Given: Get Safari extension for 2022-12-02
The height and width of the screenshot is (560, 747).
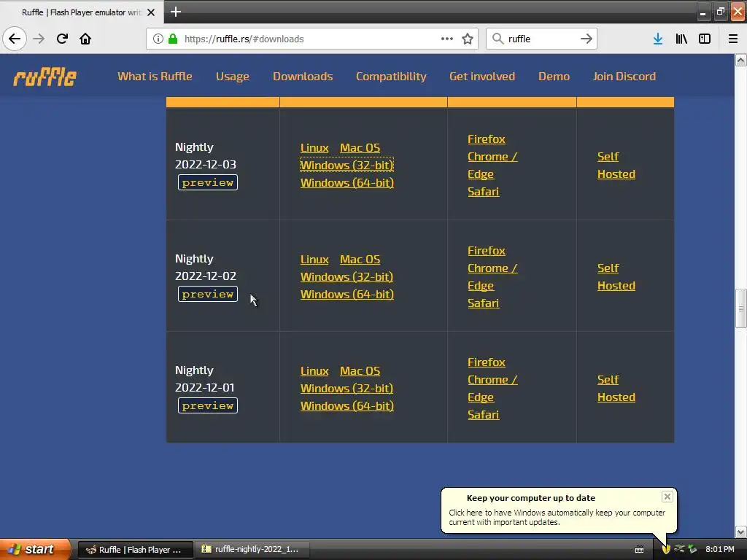Looking at the screenshot, I should [483, 303].
